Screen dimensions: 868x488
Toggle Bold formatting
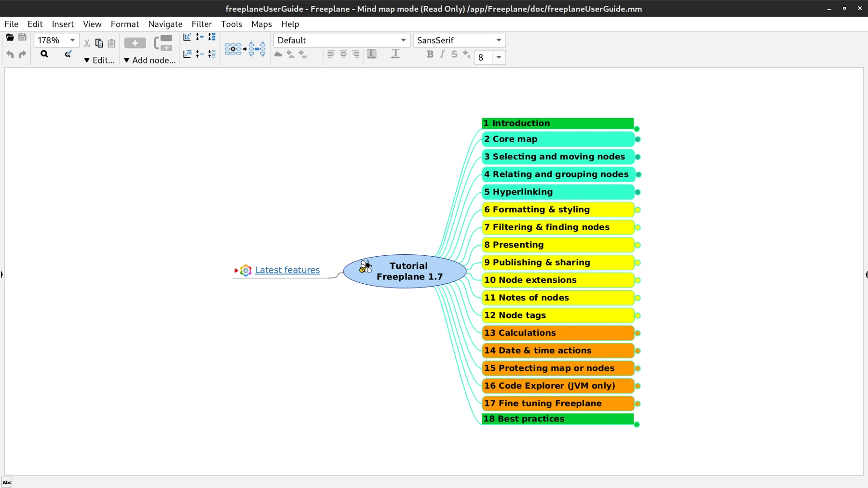click(430, 54)
